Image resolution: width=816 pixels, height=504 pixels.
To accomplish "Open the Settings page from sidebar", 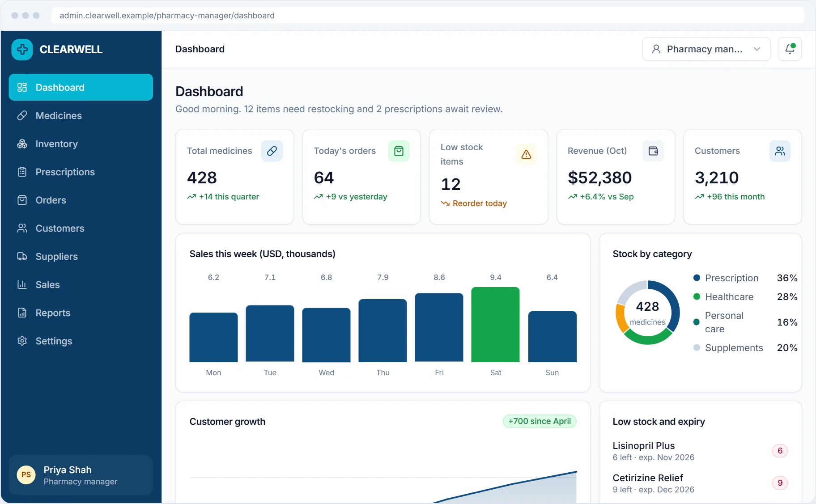I will click(x=81, y=341).
